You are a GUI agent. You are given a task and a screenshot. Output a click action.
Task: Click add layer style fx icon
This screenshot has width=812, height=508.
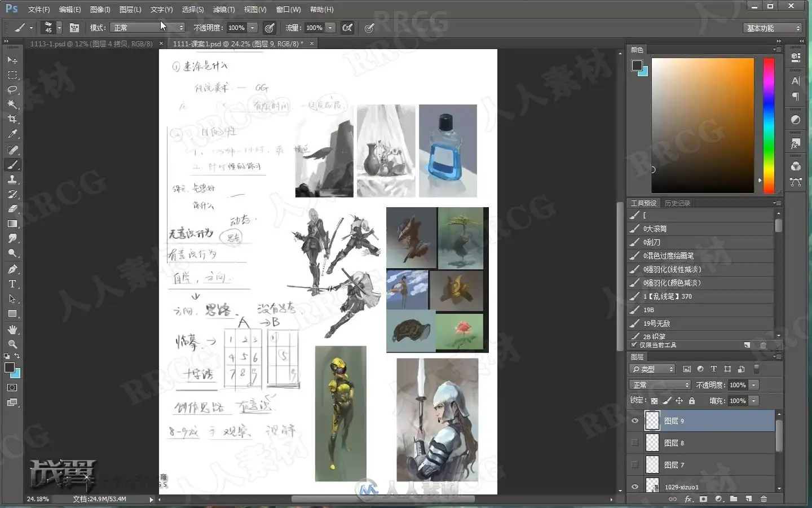(x=688, y=499)
